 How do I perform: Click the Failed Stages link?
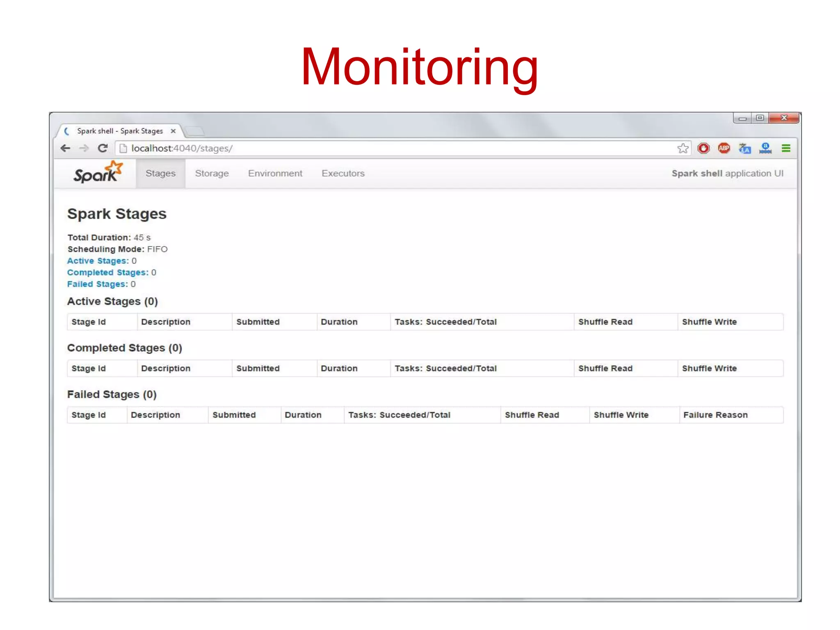[x=97, y=284]
